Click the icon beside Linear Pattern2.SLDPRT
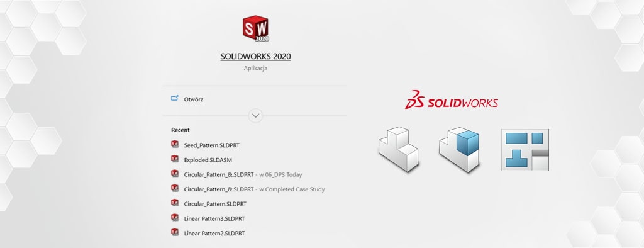Screen dimensions: 644x248 175,232
